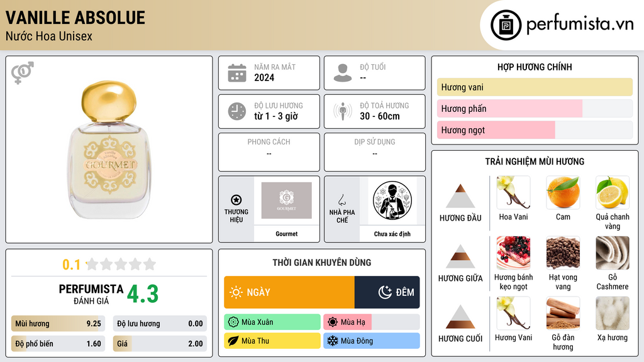Select the Cam orange note image
The image size is (644, 362).
pos(563,192)
